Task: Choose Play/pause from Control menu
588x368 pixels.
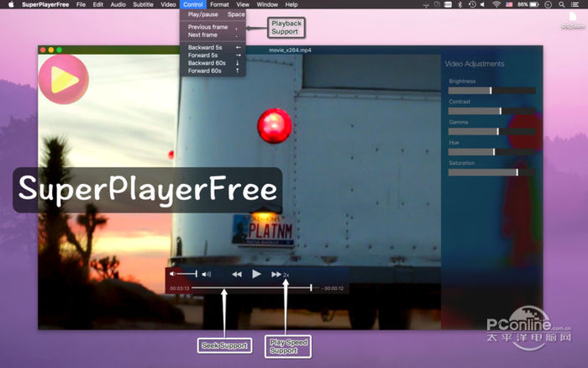Action: pos(213,14)
